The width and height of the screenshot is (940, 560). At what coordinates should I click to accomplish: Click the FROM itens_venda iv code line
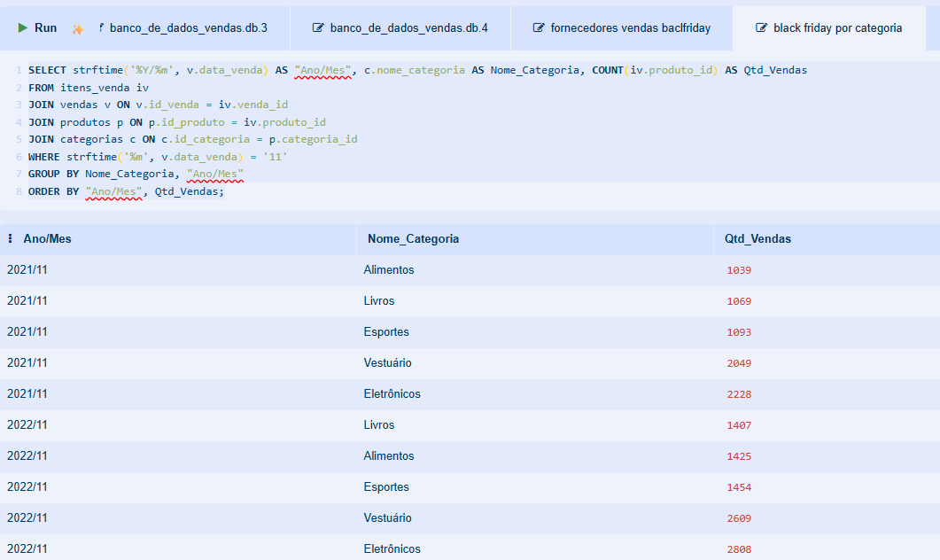(x=89, y=88)
